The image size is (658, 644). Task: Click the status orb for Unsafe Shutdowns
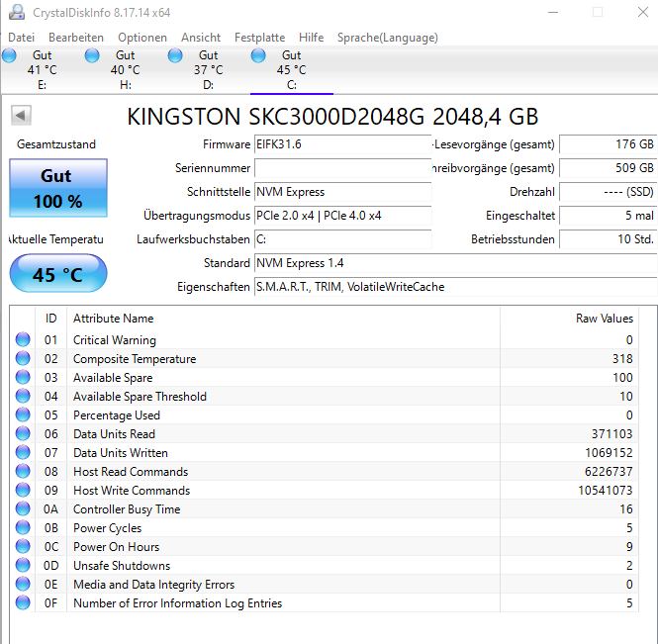point(23,565)
